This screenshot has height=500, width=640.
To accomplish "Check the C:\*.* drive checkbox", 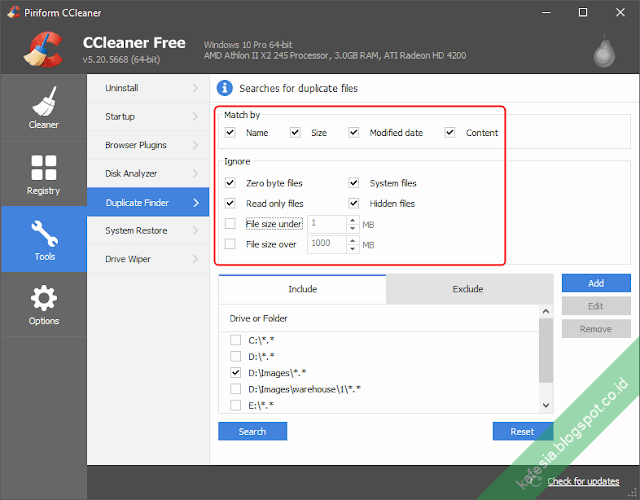I will click(236, 340).
